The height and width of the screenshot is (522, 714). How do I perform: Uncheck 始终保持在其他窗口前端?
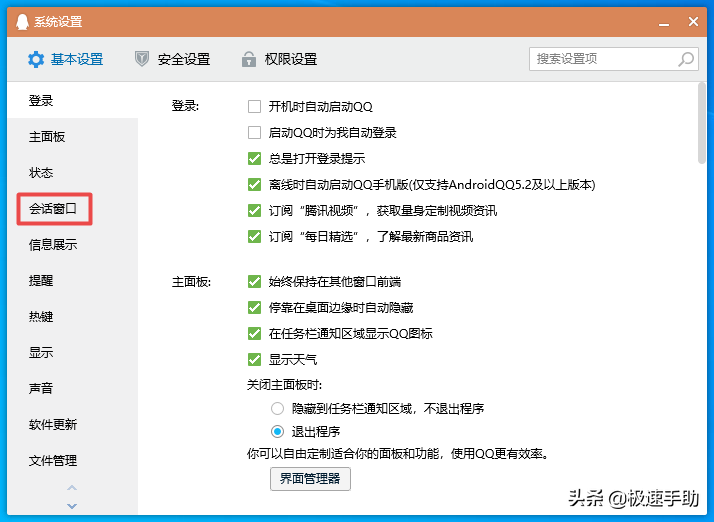254,281
